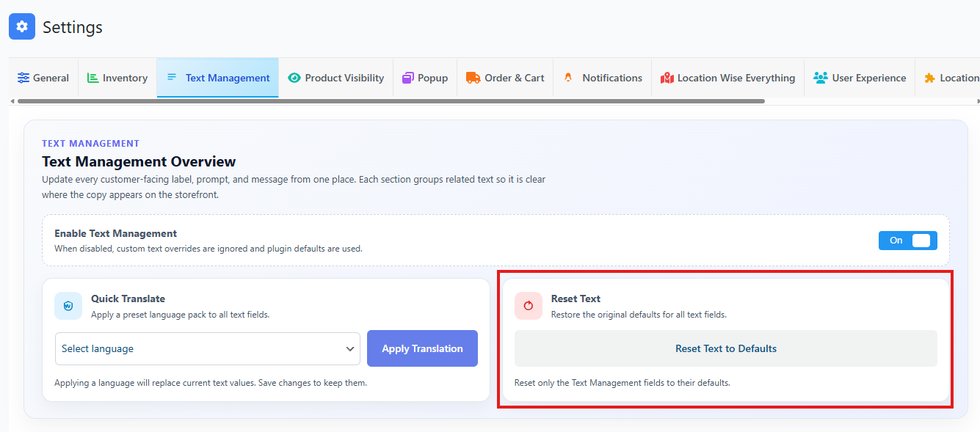
Task: Click the Location Wise Everything map icon
Action: 667,78
